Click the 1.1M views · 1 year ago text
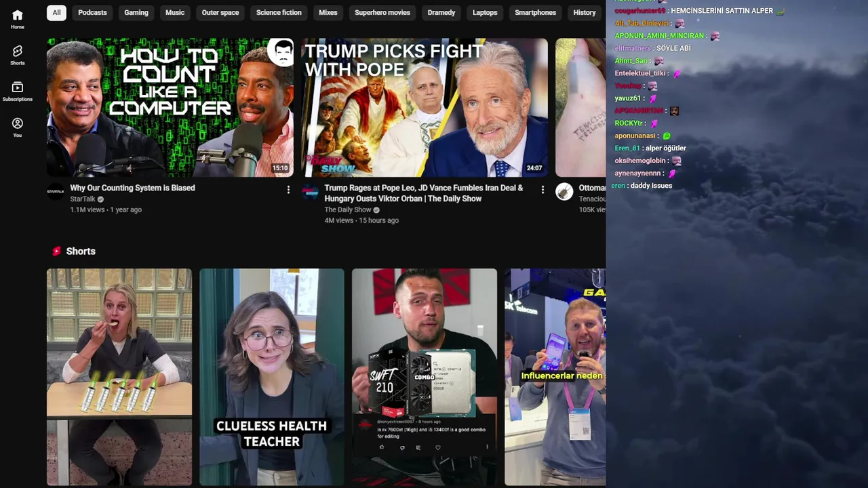This screenshot has height=488, width=868. coord(106,210)
